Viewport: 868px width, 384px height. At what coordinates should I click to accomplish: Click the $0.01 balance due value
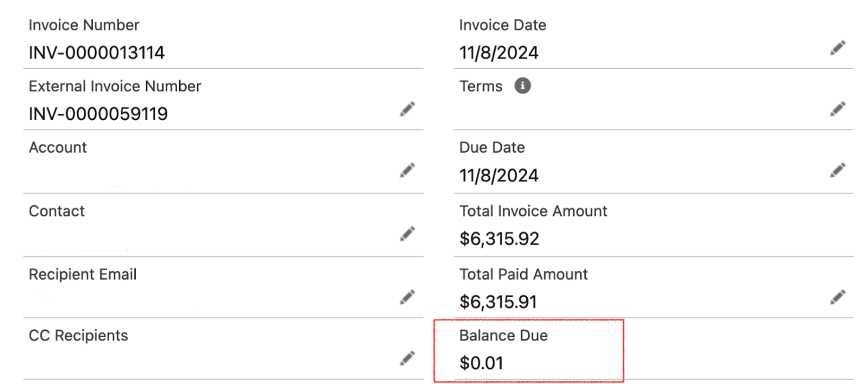(481, 363)
